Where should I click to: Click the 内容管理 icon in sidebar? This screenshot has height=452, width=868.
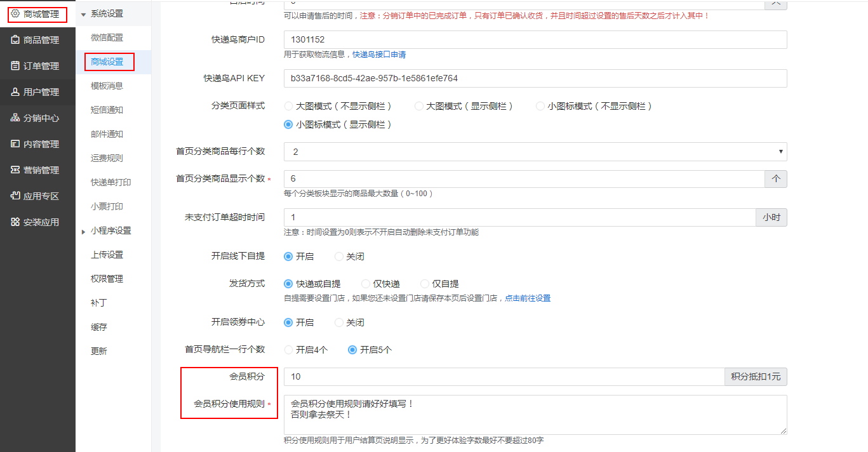pos(16,144)
